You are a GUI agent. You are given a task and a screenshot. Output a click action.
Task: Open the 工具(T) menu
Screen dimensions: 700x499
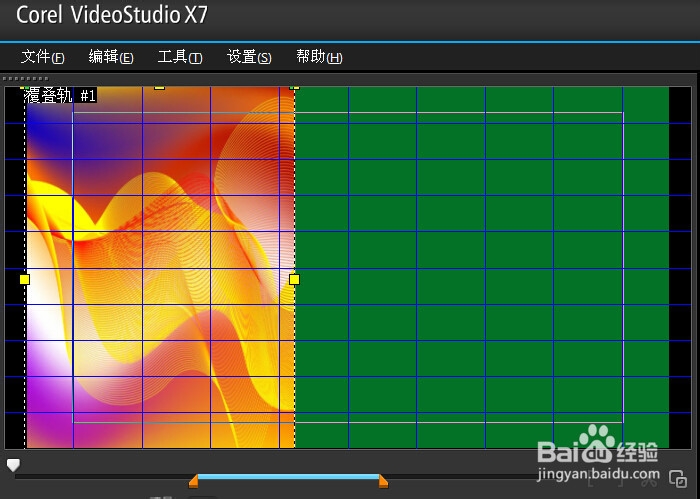coord(180,57)
